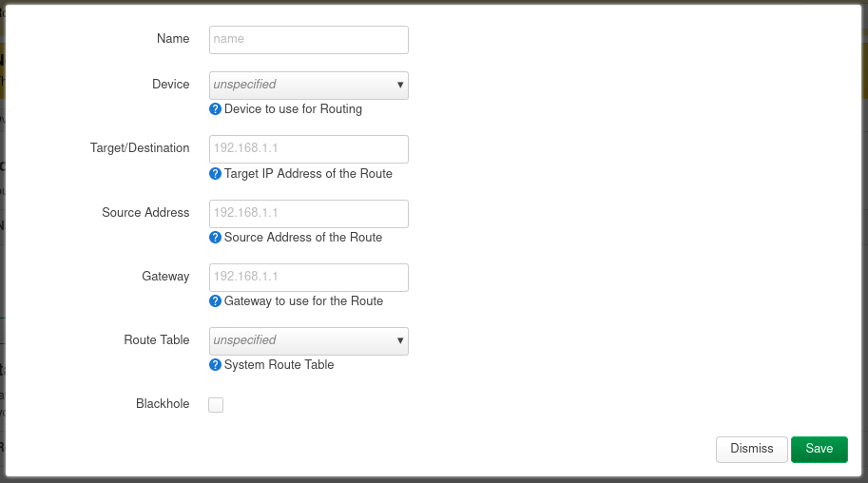Screen dimensions: 868x483
Task: Click the 'Target/Destination' field label
Action: click(140, 148)
